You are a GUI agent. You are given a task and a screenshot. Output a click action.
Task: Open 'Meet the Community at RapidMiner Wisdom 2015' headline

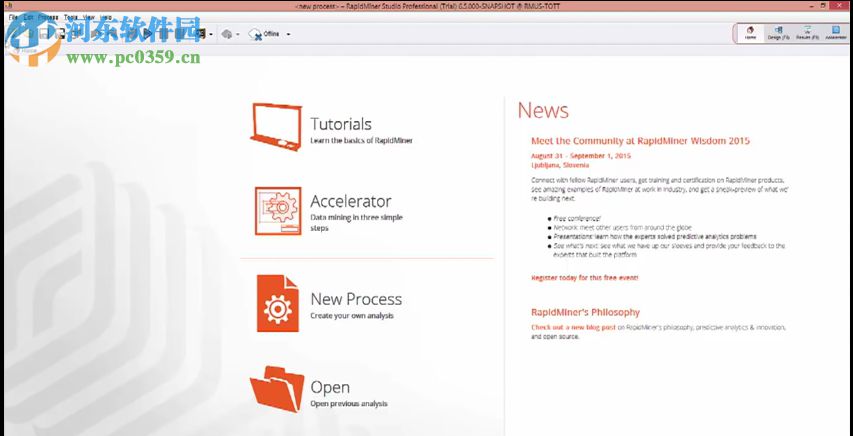(x=640, y=141)
